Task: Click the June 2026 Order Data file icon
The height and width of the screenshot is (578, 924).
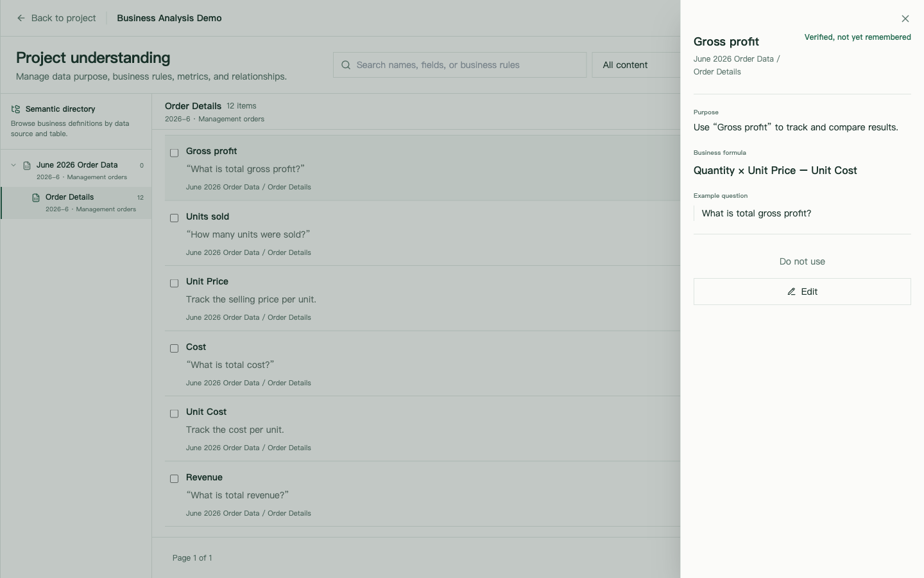Action: (27, 166)
